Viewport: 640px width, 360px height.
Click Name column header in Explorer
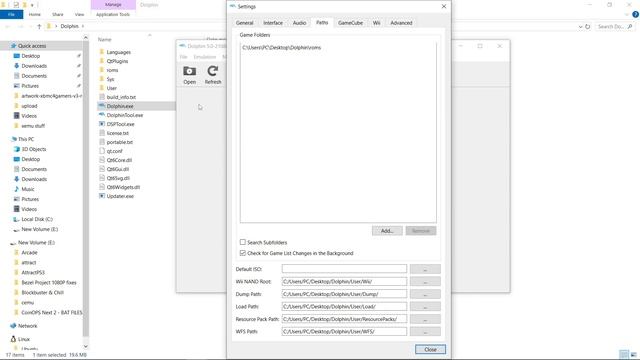(x=104, y=40)
